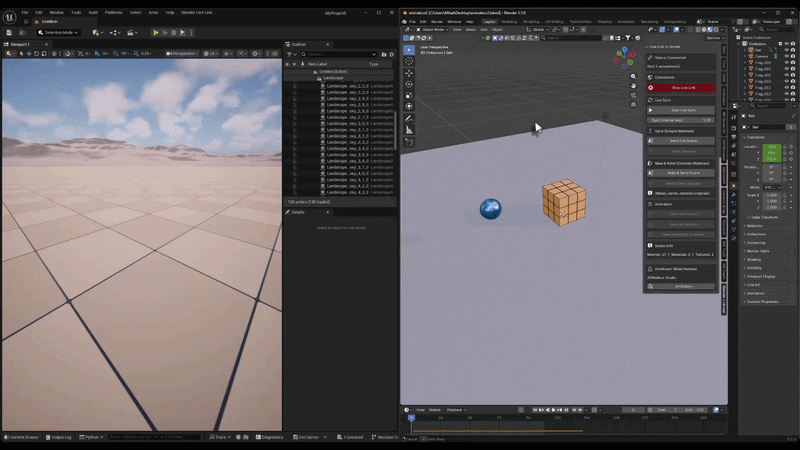Click the ArtStation button
This screenshot has width=800, height=450.
click(x=681, y=287)
